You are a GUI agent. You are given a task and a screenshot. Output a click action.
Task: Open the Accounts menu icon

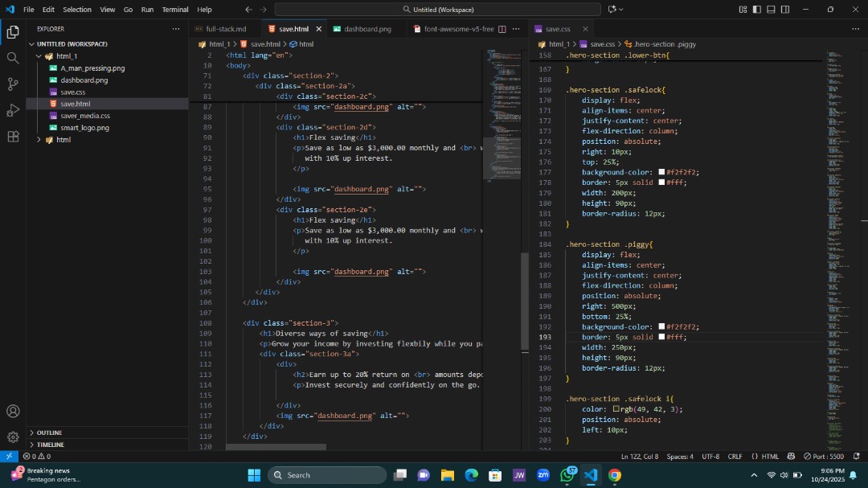click(13, 411)
